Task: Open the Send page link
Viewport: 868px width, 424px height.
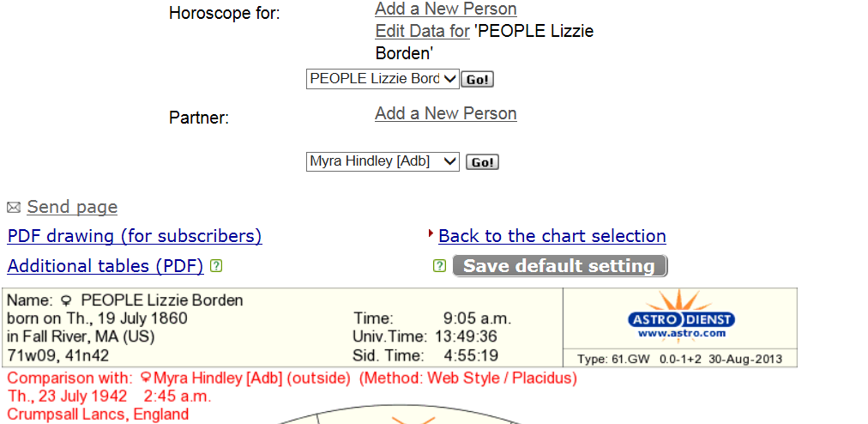Action: coord(72,207)
